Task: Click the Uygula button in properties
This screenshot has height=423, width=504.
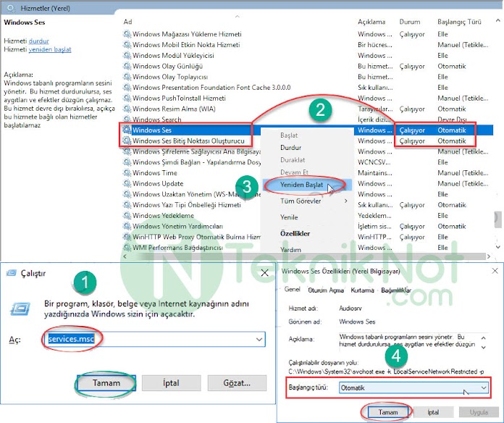Action: pyautogui.click(x=479, y=412)
